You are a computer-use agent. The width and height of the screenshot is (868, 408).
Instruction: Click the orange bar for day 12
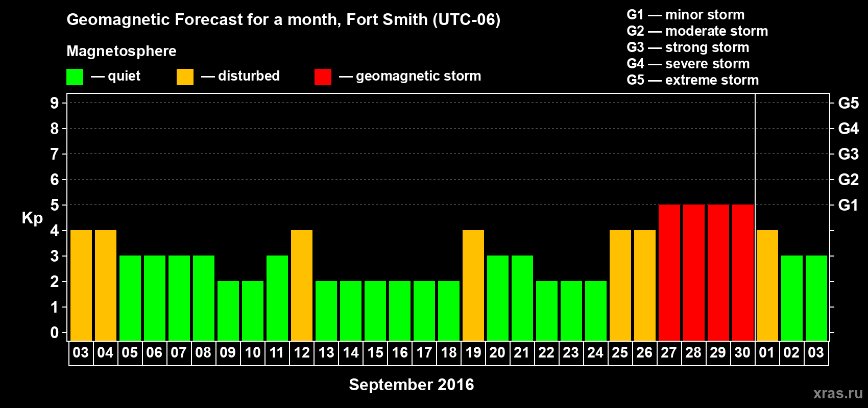click(302, 286)
